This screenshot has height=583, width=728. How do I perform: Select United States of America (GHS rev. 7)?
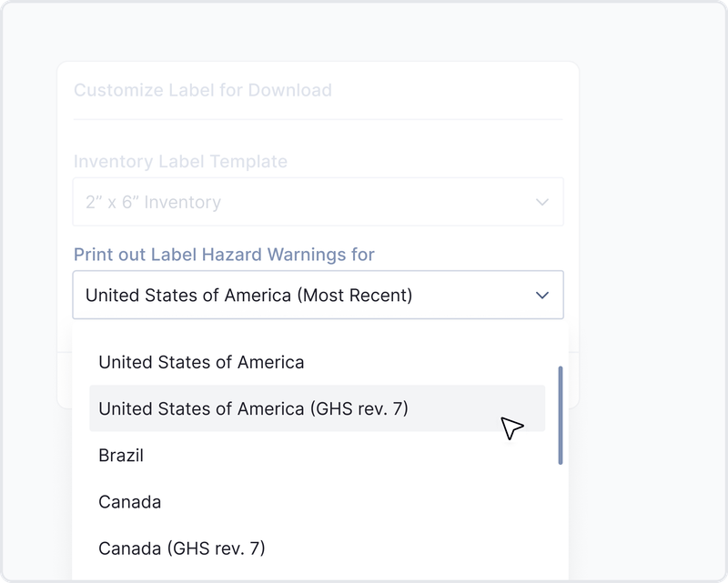coord(253,408)
